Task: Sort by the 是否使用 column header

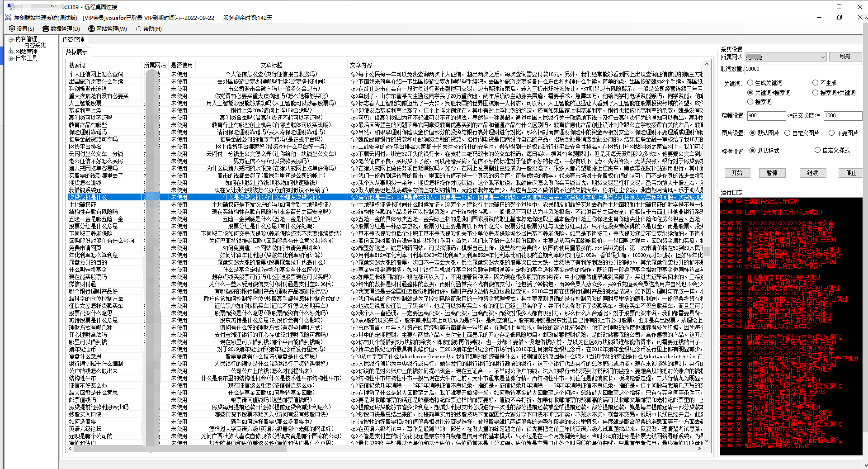Action: coord(182,65)
